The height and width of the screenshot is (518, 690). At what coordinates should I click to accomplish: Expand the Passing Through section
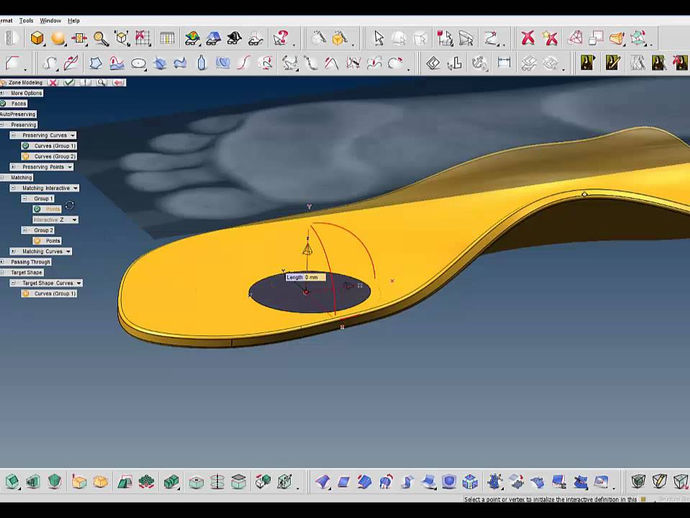tap(2, 262)
